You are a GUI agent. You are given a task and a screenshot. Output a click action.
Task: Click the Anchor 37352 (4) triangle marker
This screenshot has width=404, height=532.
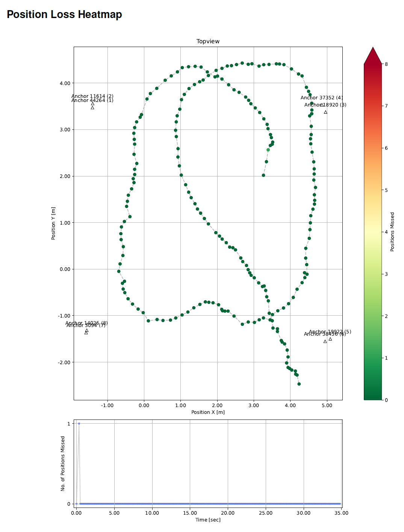322,105
